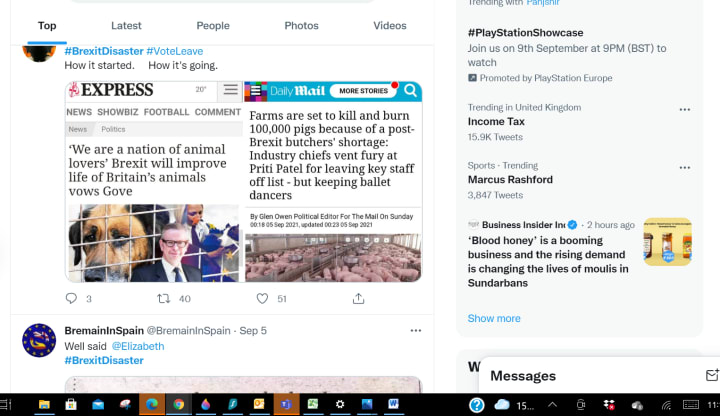Screen dimensions: 720x416
Task: Switch to the Latest tab
Action: point(126,26)
